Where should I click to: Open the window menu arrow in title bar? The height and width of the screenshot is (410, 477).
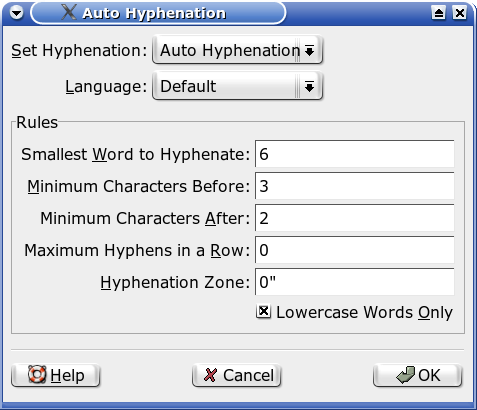tap(16, 13)
